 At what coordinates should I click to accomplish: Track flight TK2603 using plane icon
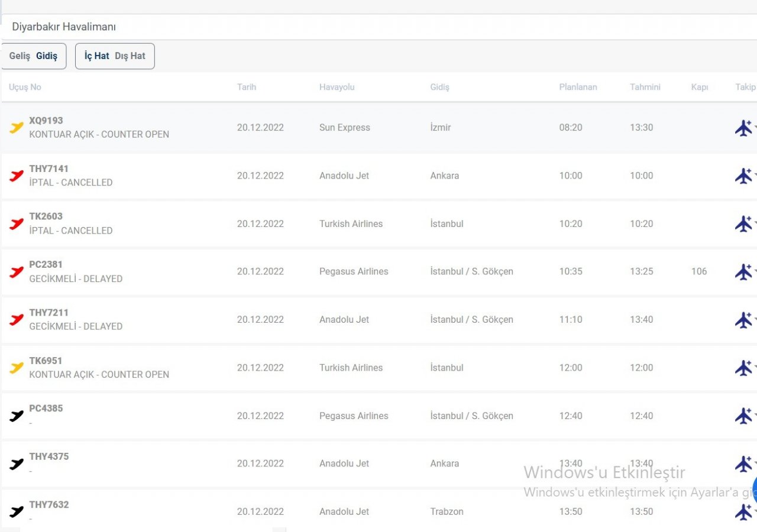point(743,224)
